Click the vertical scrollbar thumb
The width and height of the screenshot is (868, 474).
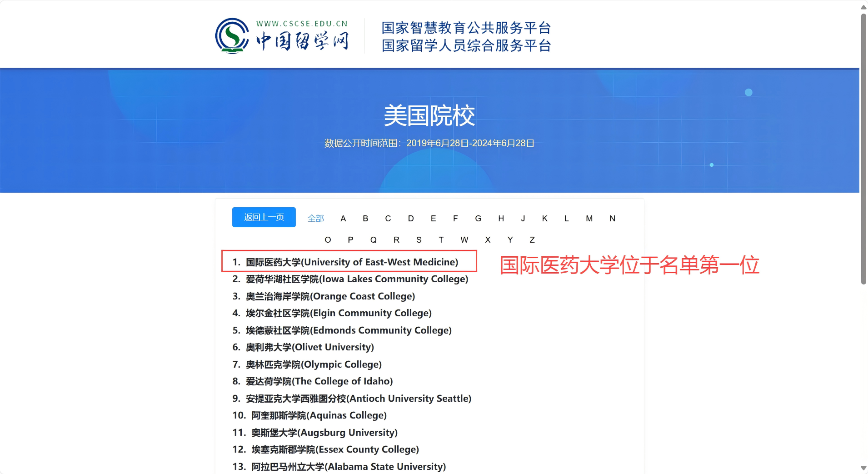[863, 149]
